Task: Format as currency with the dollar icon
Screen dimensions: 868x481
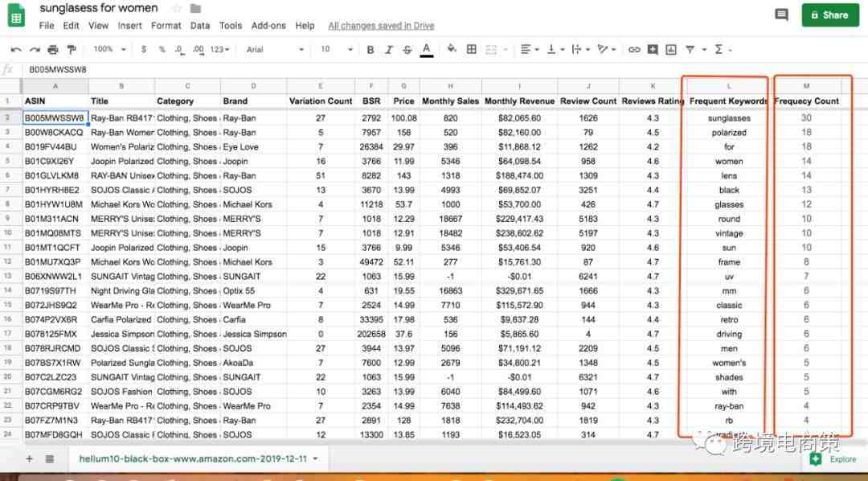Action: click(x=144, y=49)
